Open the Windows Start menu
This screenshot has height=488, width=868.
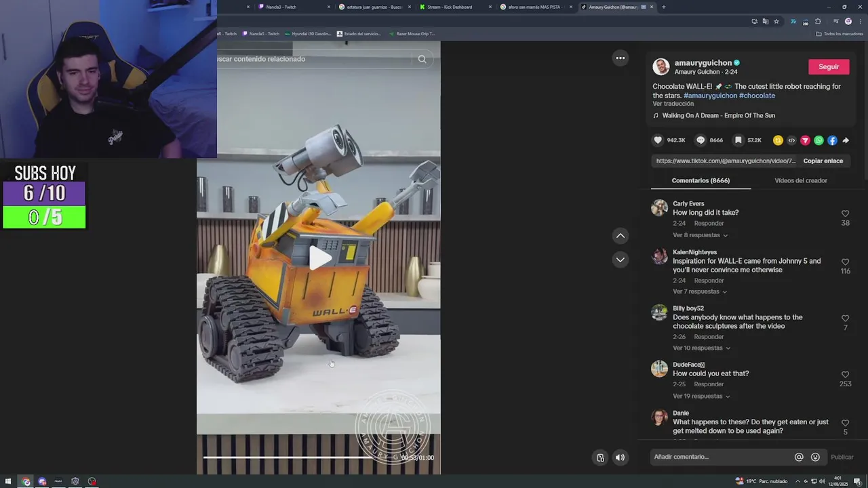point(8,481)
